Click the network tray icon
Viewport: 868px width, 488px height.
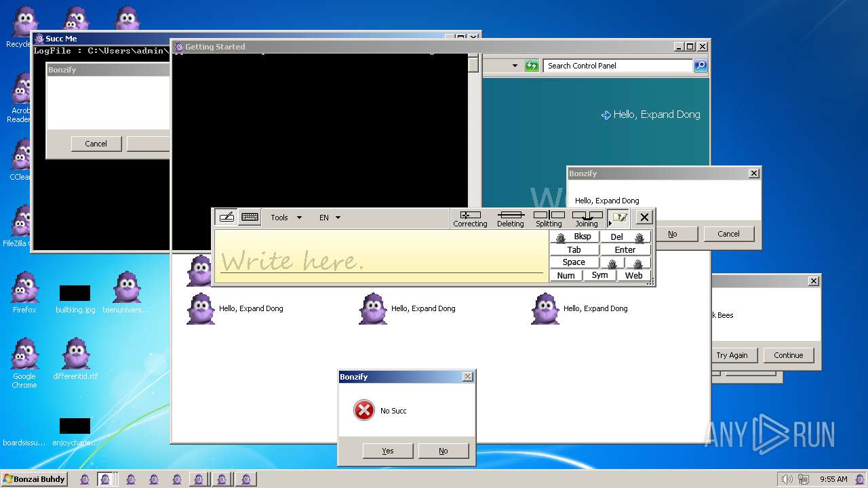tap(804, 479)
